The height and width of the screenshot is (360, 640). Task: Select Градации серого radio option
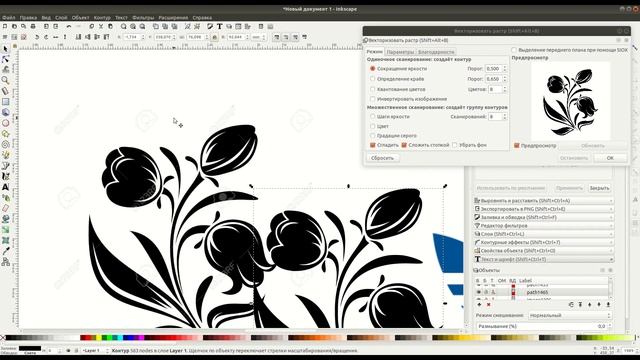coord(372,136)
